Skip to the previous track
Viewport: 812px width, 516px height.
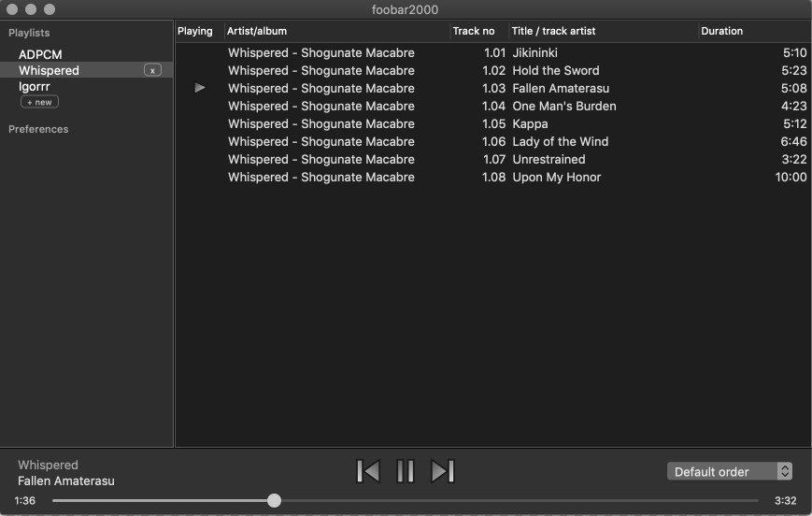click(368, 471)
